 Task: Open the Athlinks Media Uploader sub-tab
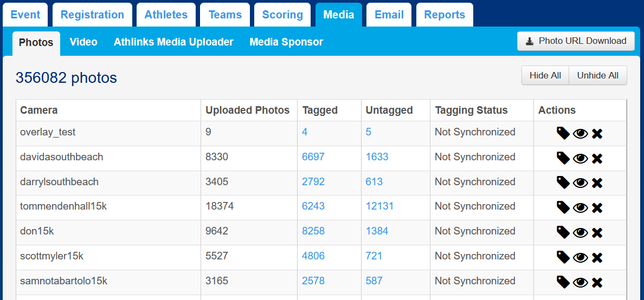173,42
